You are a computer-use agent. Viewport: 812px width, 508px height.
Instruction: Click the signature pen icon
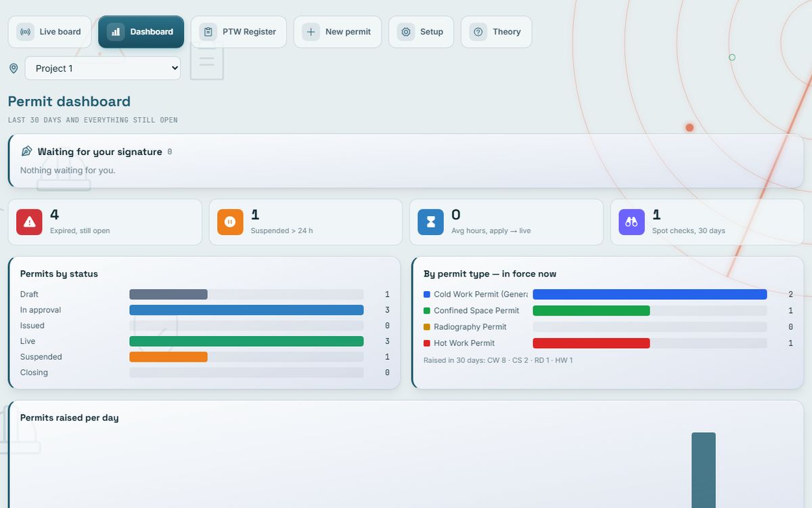tap(27, 151)
